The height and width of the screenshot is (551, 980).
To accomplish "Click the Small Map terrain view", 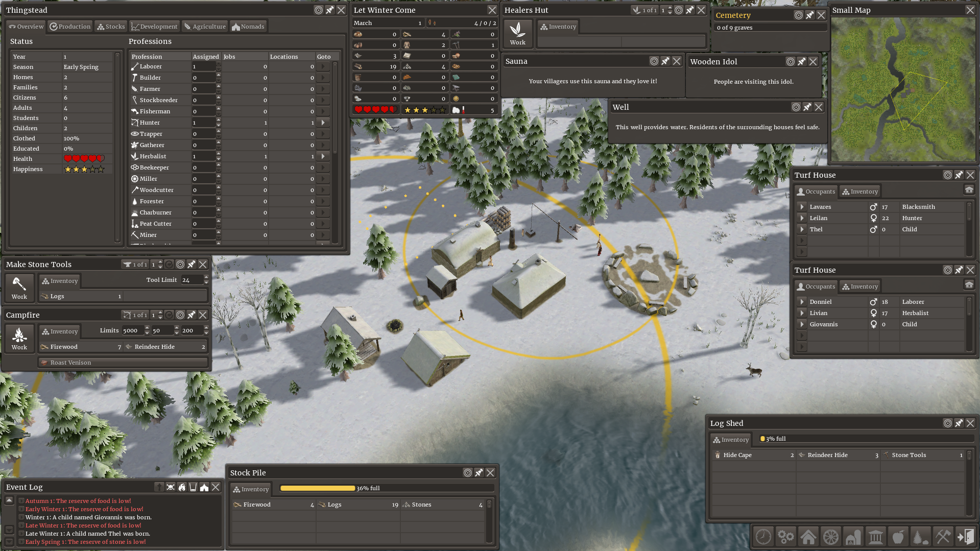I will pyautogui.click(x=903, y=90).
